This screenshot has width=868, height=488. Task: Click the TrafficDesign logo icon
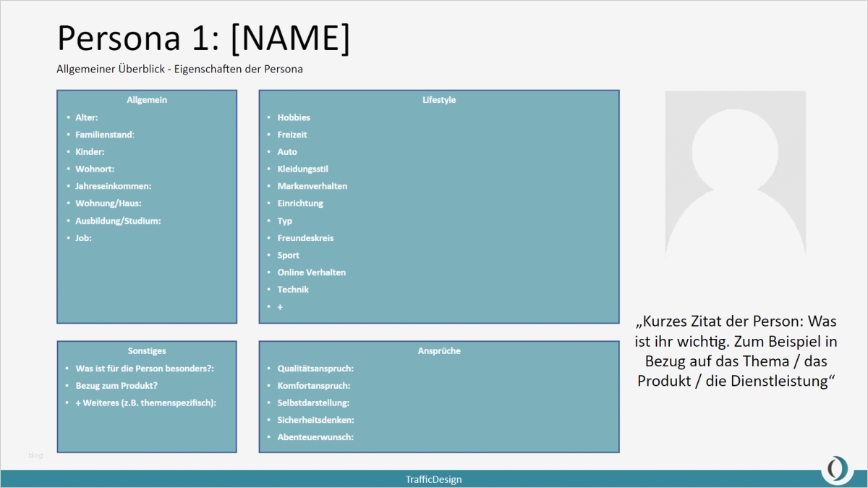click(x=837, y=469)
